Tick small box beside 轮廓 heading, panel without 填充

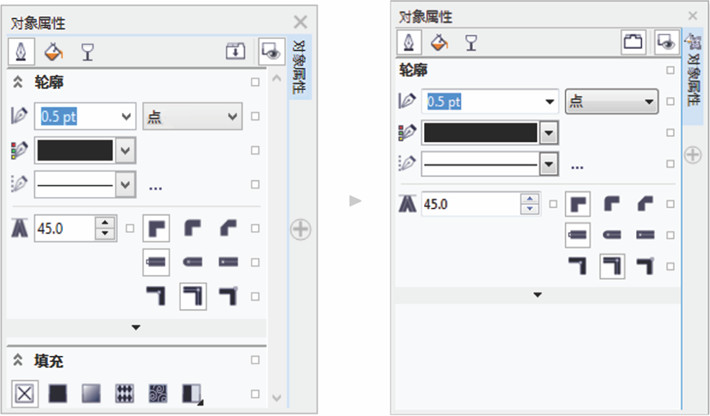(x=671, y=70)
